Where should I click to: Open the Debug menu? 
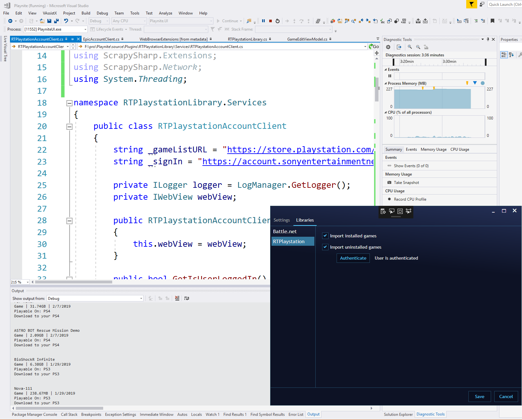[102, 13]
